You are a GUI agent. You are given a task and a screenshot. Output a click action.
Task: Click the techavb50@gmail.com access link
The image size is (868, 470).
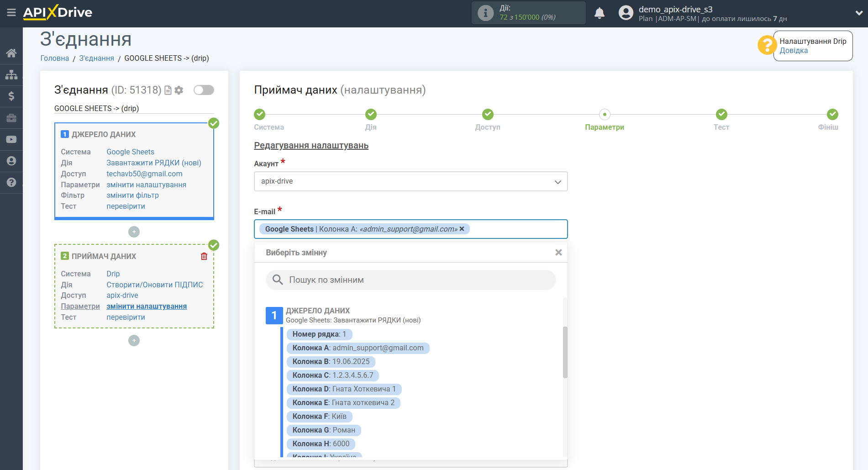(144, 174)
